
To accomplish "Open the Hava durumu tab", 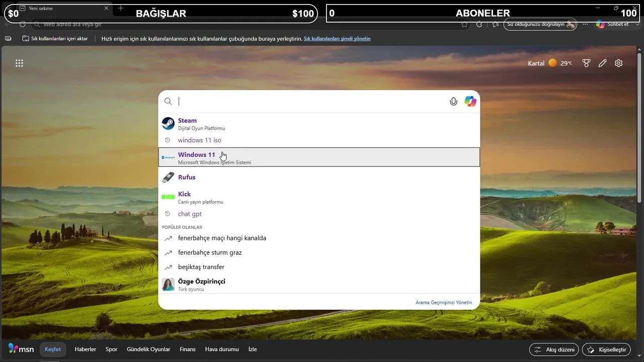I will [x=222, y=349].
